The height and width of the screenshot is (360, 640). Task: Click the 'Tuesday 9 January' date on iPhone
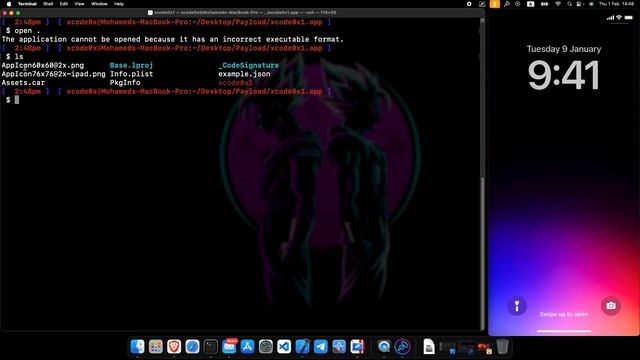tap(564, 49)
